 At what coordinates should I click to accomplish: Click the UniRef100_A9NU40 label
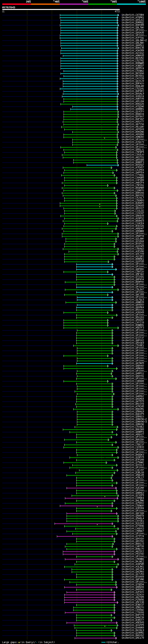133,137
